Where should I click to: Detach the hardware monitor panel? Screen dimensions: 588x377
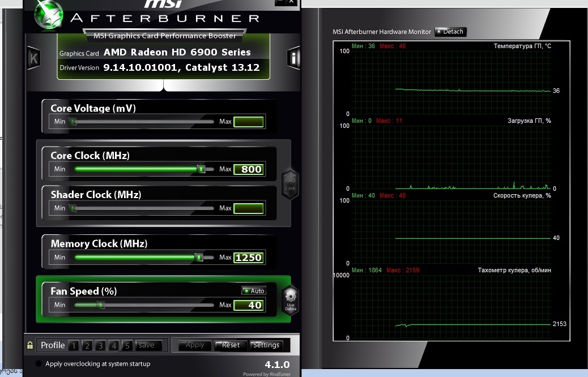point(450,32)
